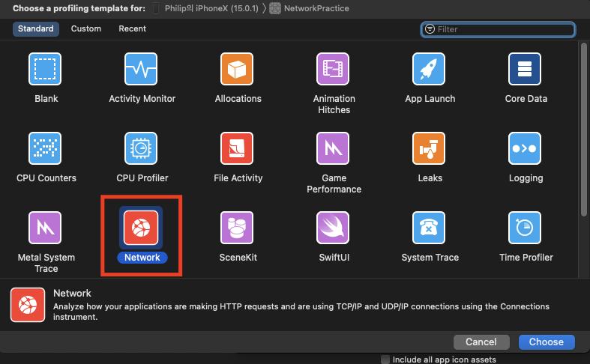
Task: Click the Network icon in description panel
Action: click(28, 305)
